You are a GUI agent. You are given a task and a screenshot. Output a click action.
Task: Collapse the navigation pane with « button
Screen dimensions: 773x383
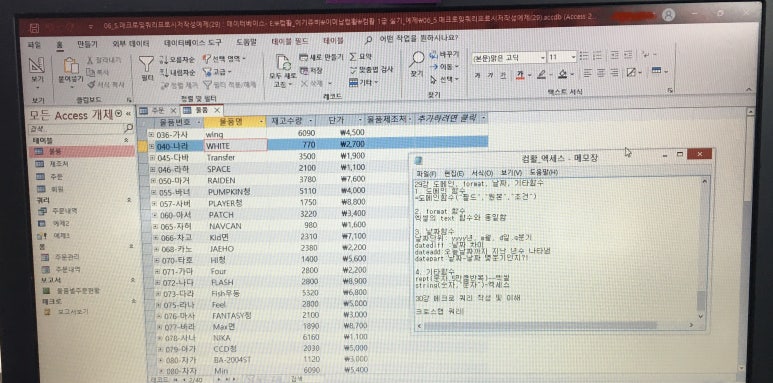click(128, 114)
